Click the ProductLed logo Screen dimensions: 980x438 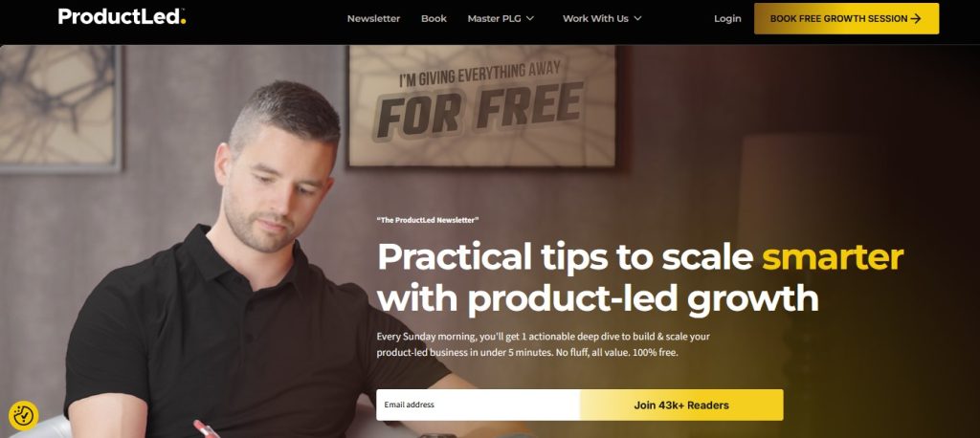(122, 17)
